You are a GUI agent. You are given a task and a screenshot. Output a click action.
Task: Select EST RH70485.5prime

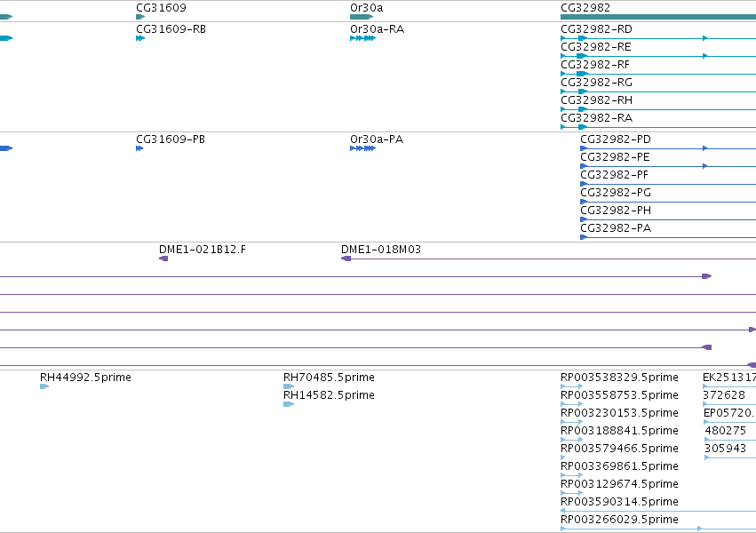(x=329, y=378)
